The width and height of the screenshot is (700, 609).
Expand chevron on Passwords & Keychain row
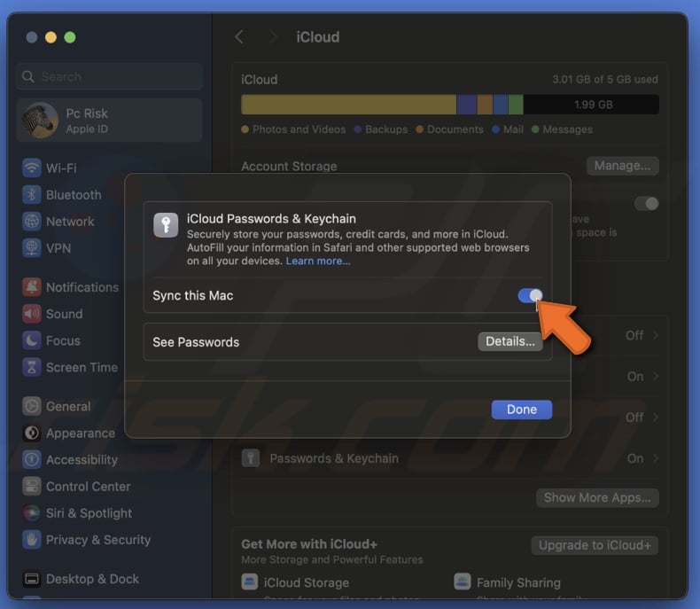coord(656,458)
